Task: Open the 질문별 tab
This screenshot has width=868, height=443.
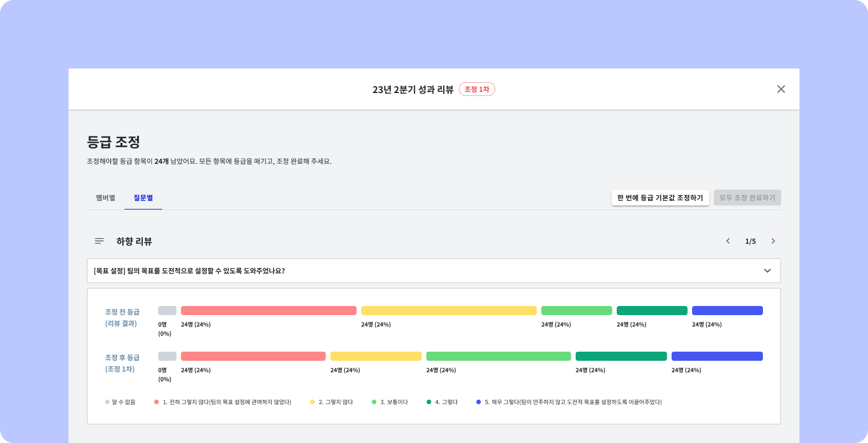Action: coord(143,198)
